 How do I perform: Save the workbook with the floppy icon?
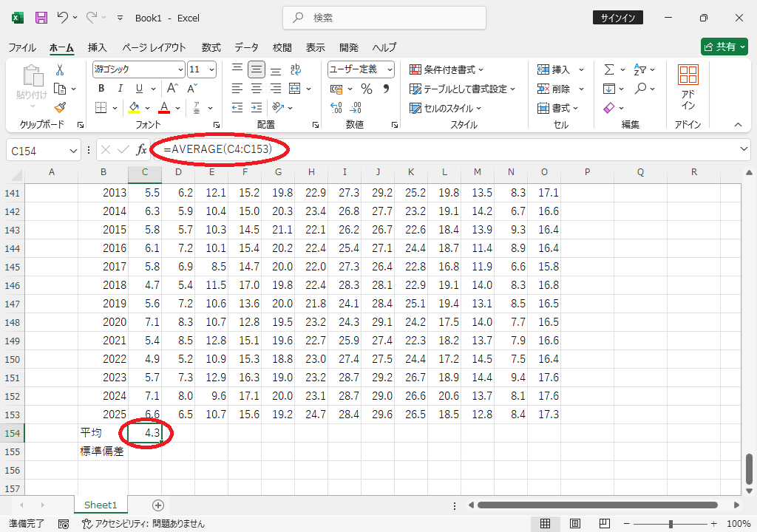click(41, 18)
